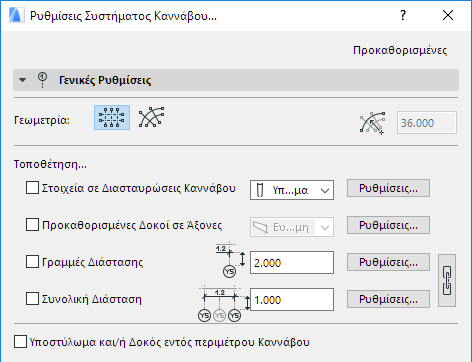Toggle the chain link icon for dimension offsets
Image resolution: width=472 pixels, height=362 pixels.
447,280
